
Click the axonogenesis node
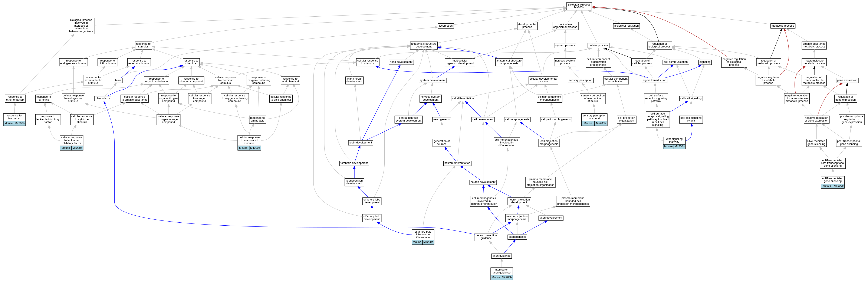[x=517, y=237]
